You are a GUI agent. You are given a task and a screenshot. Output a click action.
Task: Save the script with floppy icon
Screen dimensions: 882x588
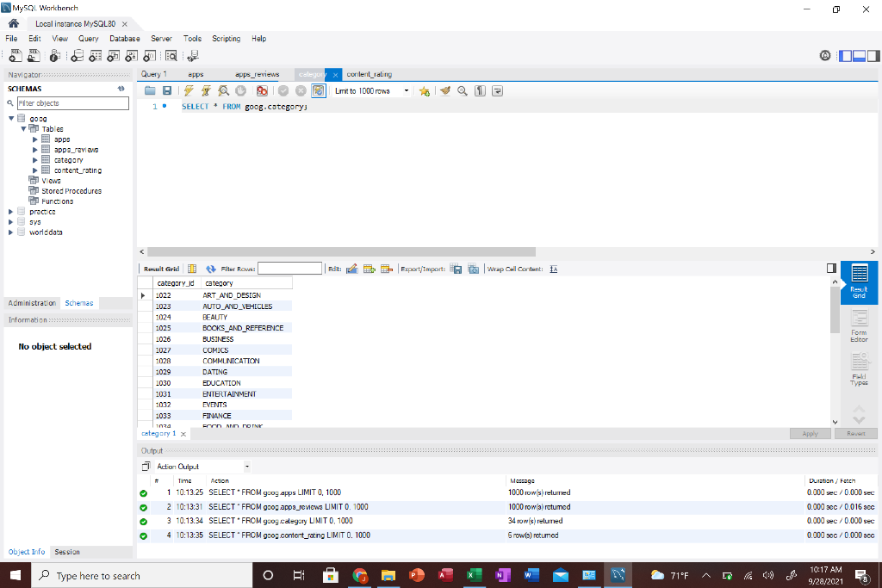[x=167, y=90]
